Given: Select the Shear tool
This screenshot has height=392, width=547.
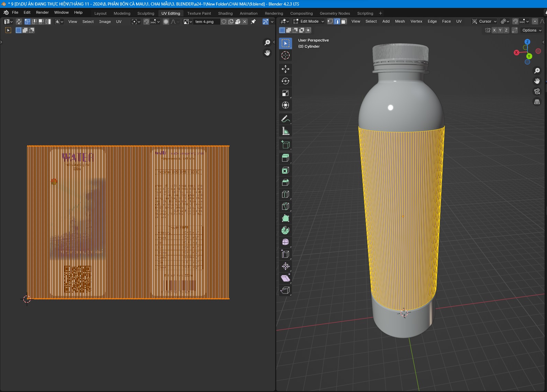Looking at the screenshot, I should (x=286, y=278).
